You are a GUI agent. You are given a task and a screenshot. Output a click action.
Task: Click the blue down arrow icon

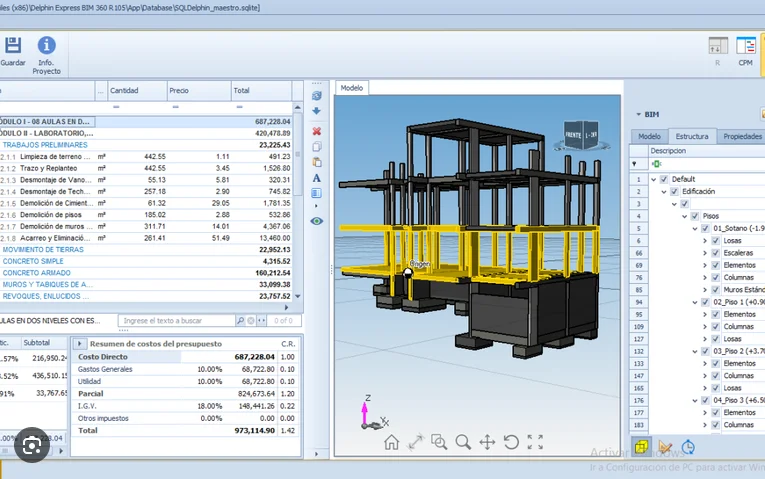click(x=317, y=111)
